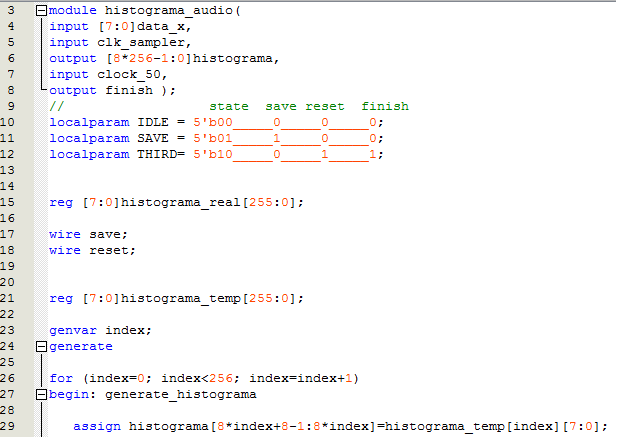Click the generate_histograma block label
621x441 pixels.
[181, 395]
